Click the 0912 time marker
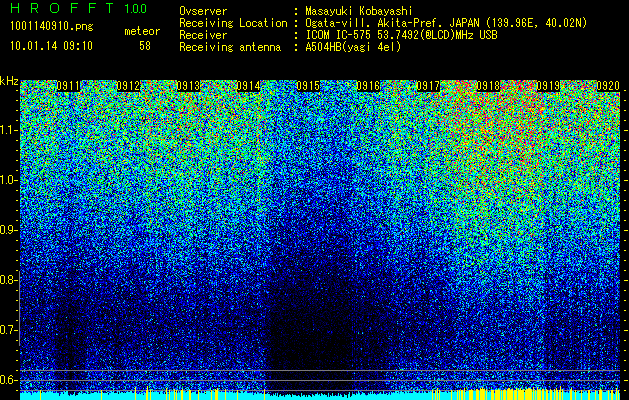Screen dimensions: 629x400 click(x=128, y=86)
